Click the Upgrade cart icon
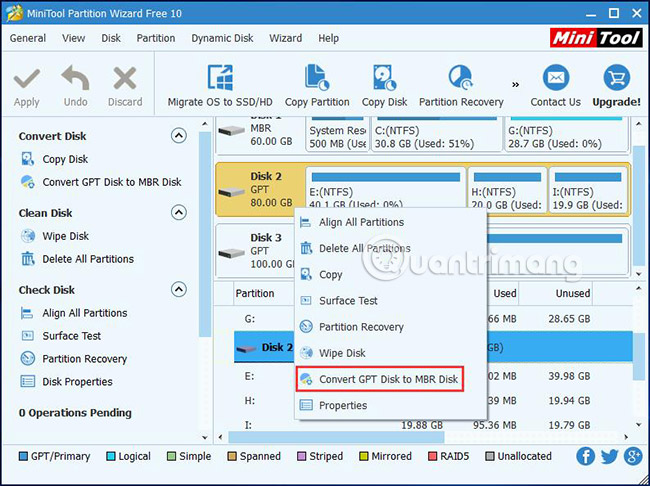 coord(616,78)
